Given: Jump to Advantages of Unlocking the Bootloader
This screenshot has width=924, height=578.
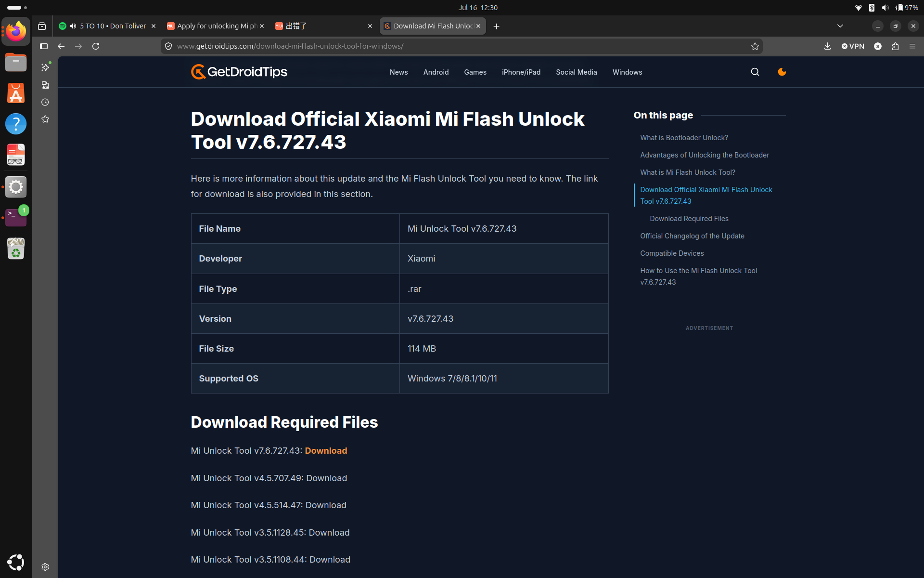Looking at the screenshot, I should click(x=705, y=155).
